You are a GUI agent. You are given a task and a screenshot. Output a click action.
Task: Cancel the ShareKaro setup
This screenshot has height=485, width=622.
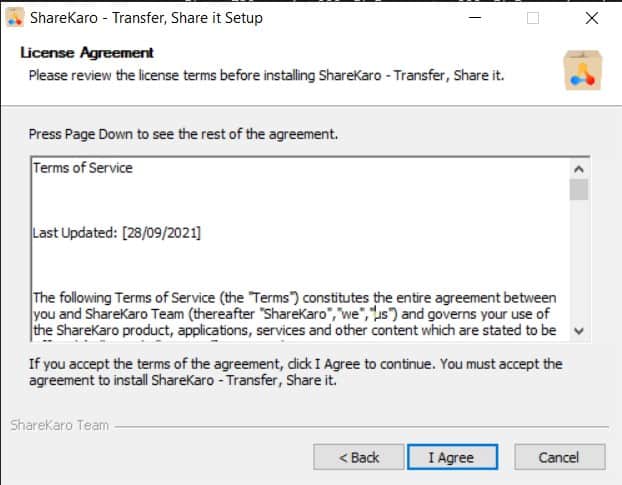pos(560,457)
